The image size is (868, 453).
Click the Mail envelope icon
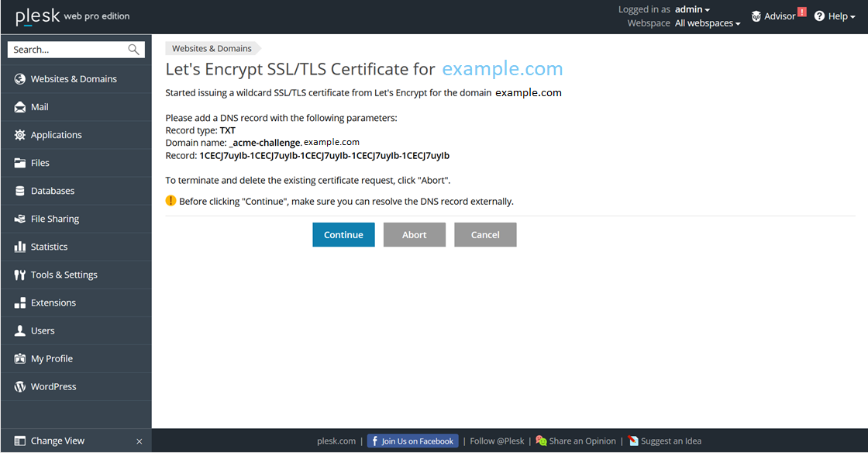click(x=20, y=107)
